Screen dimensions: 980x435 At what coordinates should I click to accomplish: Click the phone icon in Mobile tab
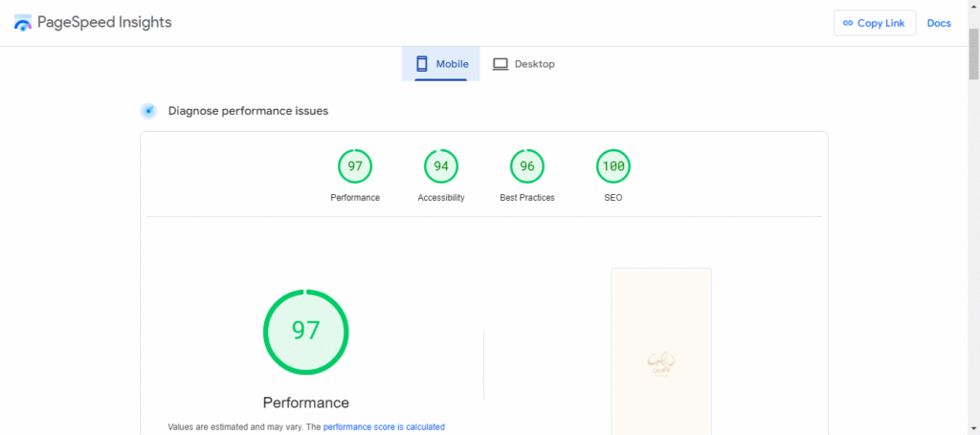tap(421, 64)
